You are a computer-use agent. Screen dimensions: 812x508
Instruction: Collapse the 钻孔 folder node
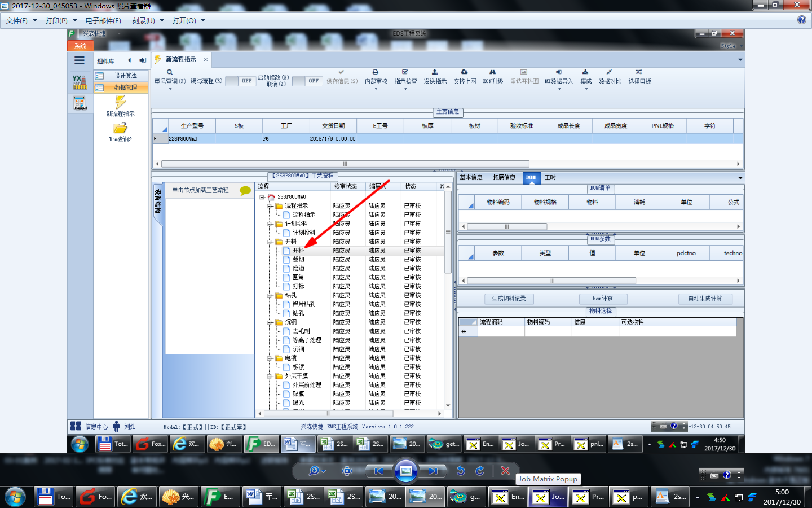[270, 295]
